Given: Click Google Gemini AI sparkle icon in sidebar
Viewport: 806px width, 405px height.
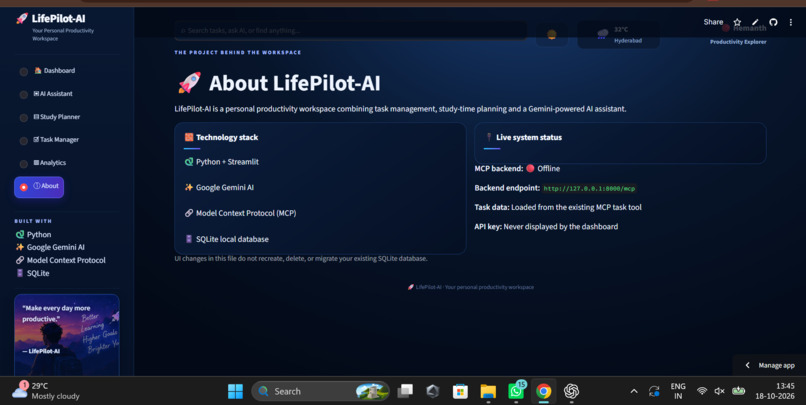Looking at the screenshot, I should 20,247.
